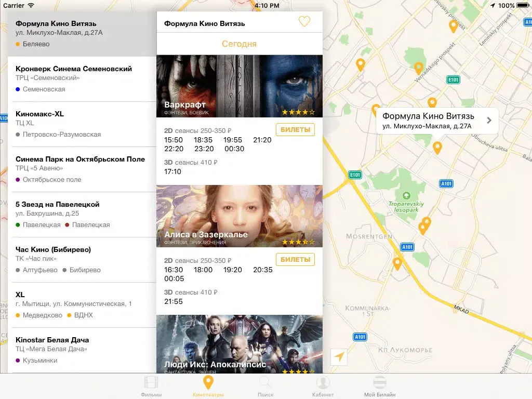
Task: Open details chevron in Формула Кино Витязь callout
Action: 489,121
